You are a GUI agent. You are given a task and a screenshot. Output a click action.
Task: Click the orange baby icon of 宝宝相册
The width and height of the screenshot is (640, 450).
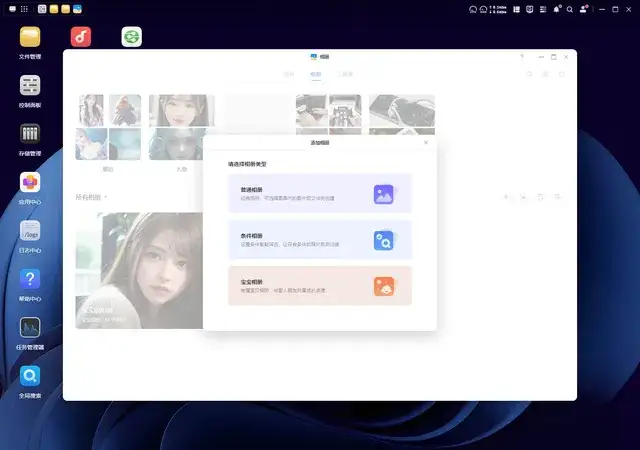(384, 287)
